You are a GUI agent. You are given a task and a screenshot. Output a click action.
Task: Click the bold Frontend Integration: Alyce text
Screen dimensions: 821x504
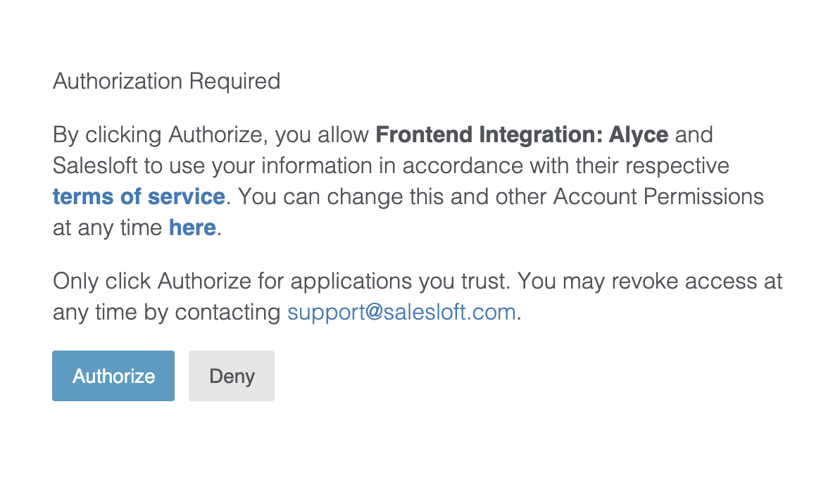(522, 134)
